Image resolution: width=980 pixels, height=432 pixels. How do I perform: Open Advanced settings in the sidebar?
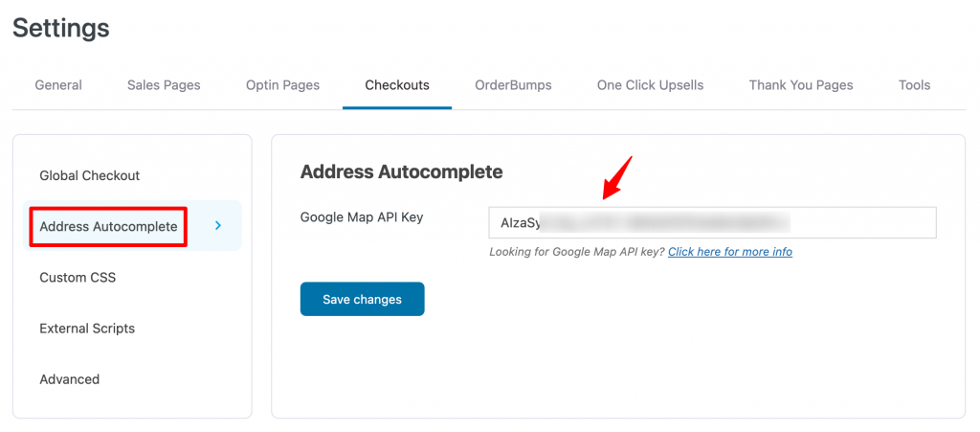69,379
